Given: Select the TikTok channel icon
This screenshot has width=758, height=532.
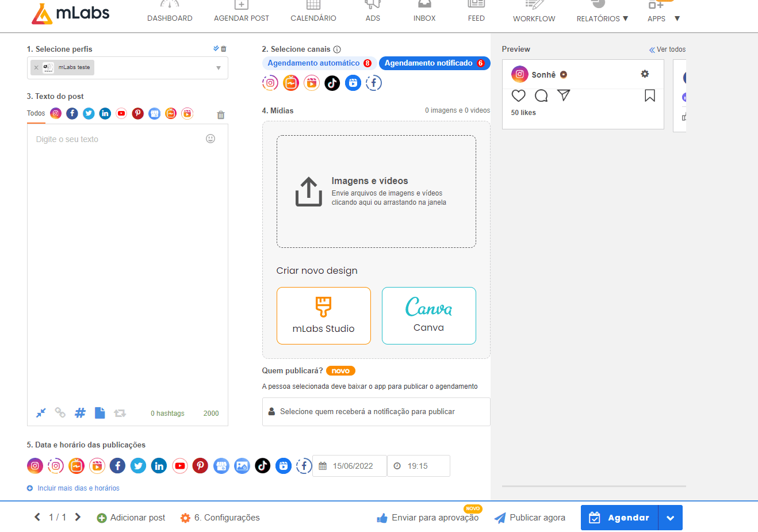Looking at the screenshot, I should click(332, 82).
